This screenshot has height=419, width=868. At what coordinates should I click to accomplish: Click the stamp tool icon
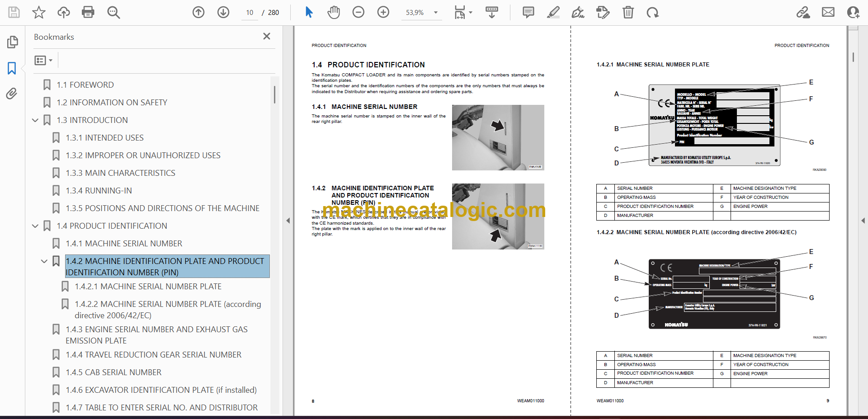(603, 12)
